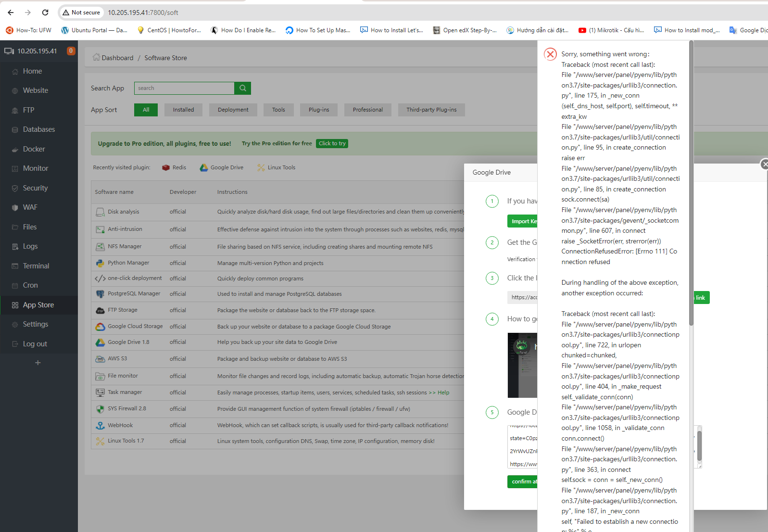
Task: Click the FTP Storage software name
Action: (123, 310)
